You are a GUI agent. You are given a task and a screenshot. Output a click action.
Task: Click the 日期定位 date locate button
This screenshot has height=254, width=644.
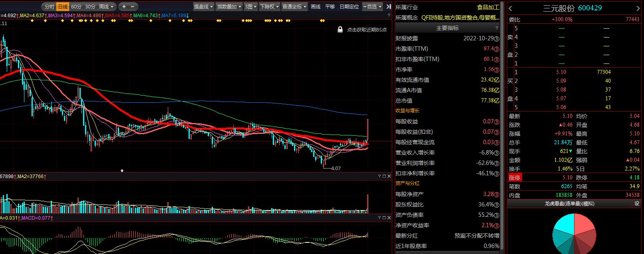349,6
